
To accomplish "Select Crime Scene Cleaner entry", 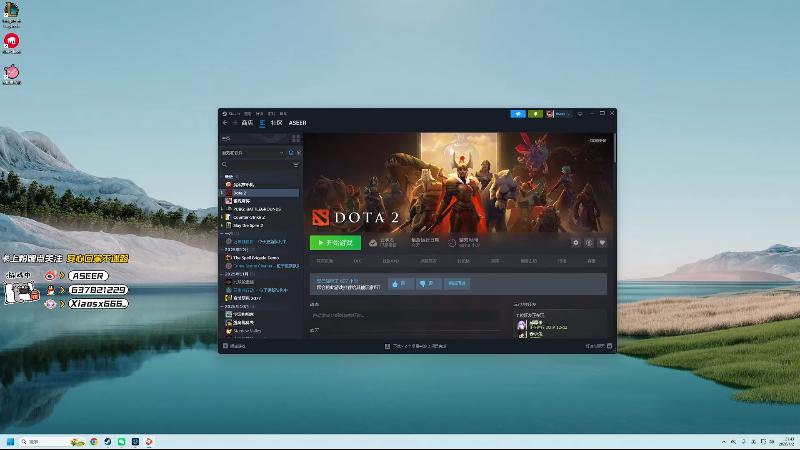I will pyautogui.click(x=260, y=266).
